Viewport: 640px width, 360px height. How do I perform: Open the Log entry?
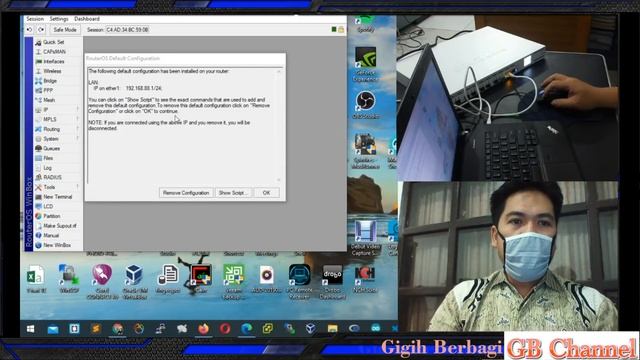pyautogui.click(x=47, y=168)
